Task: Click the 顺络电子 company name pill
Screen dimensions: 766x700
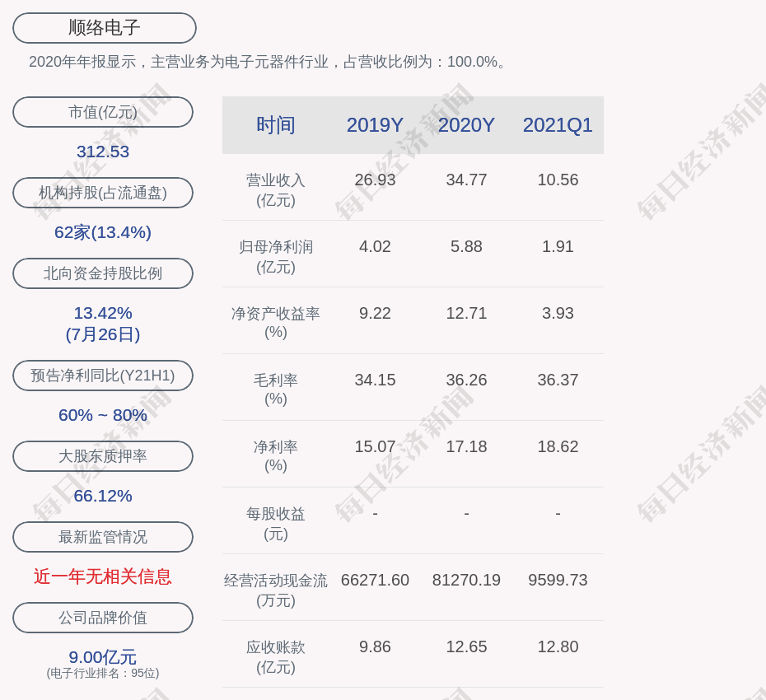Action: point(105,28)
